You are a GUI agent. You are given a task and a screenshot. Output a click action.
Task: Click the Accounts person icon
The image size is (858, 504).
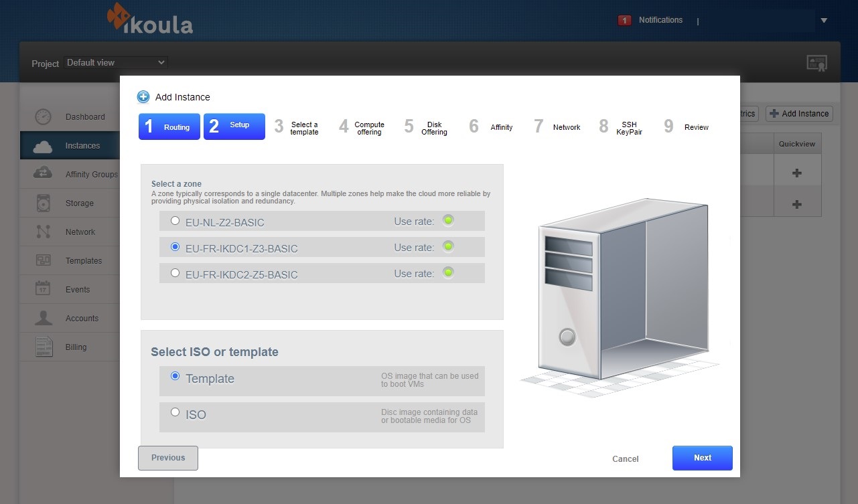43,318
